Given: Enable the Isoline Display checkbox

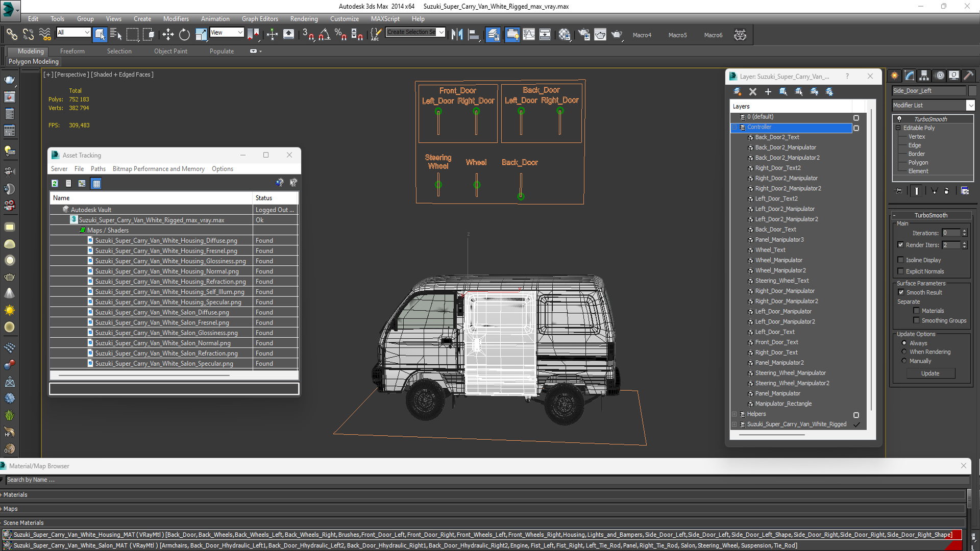Looking at the screenshot, I should (x=901, y=260).
